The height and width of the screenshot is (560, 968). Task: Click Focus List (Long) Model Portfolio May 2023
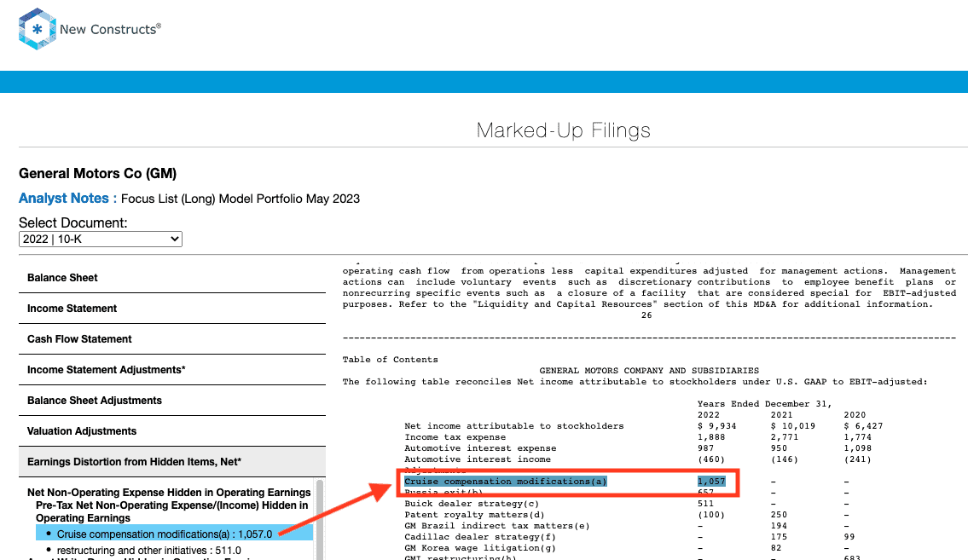[241, 199]
